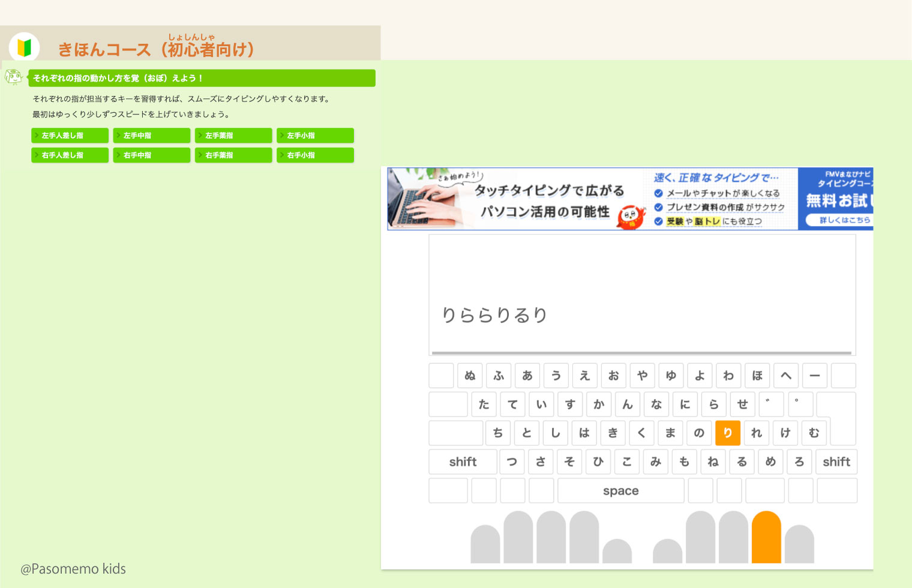Screen dimensions: 912x588
Task: Click the た key on keyboard
Action: coord(484,404)
